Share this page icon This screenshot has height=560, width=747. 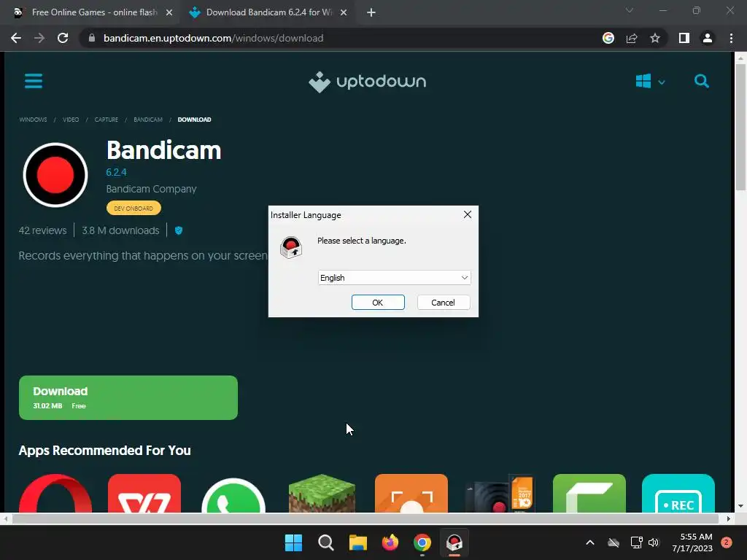pos(632,38)
